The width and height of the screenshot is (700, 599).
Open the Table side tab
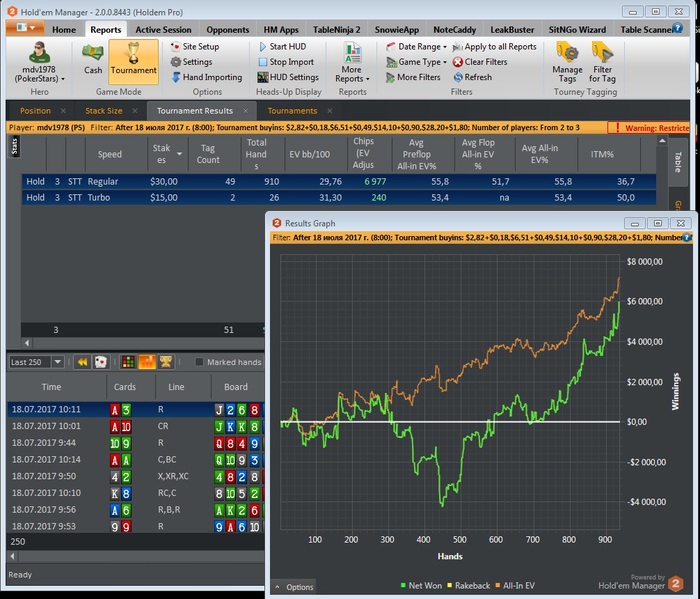(678, 162)
